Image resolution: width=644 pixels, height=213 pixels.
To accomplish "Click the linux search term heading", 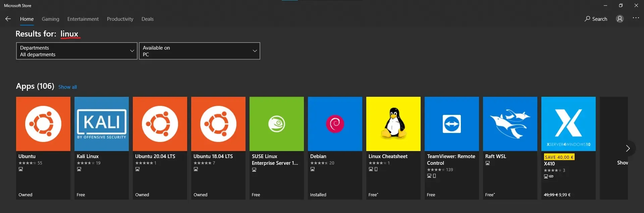I will (69, 34).
